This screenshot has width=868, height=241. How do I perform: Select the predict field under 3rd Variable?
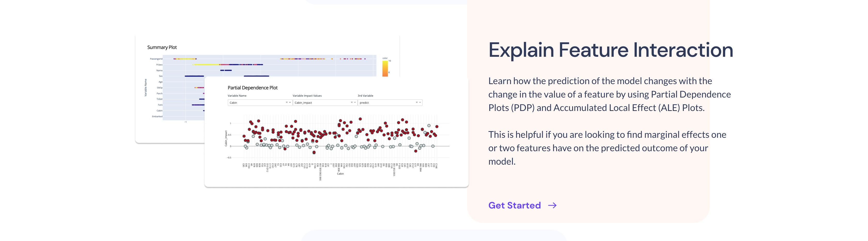tap(390, 102)
